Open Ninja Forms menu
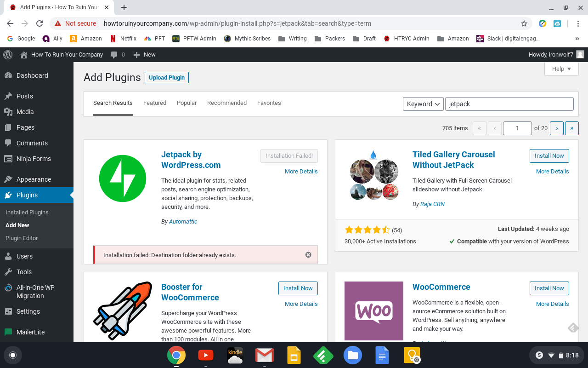Screen dimensions: 588x368 [x=37, y=159]
